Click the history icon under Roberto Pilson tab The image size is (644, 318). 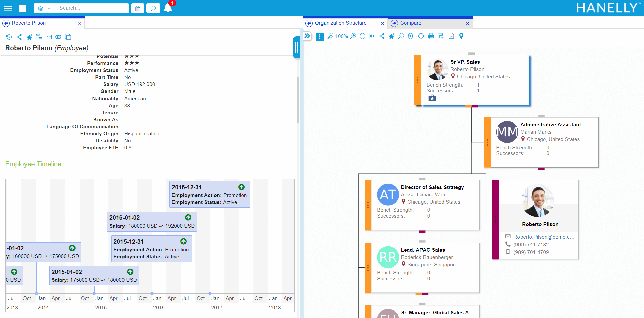(9, 37)
